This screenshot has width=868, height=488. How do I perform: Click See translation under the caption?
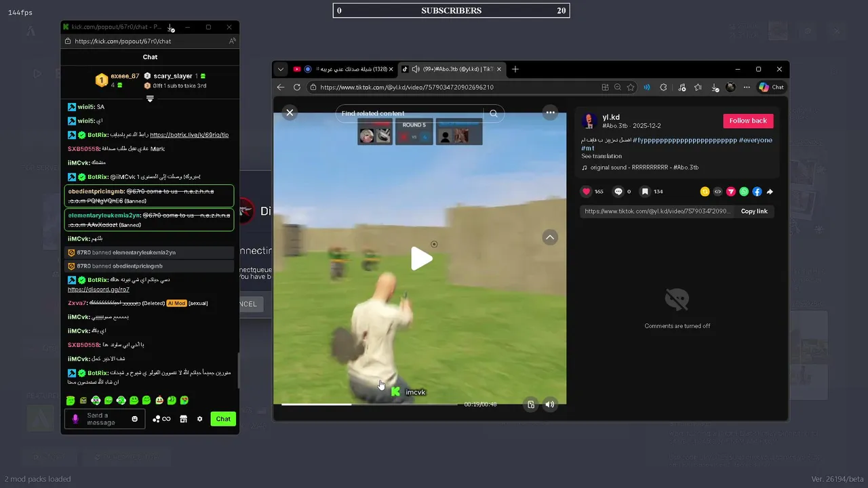pos(601,157)
